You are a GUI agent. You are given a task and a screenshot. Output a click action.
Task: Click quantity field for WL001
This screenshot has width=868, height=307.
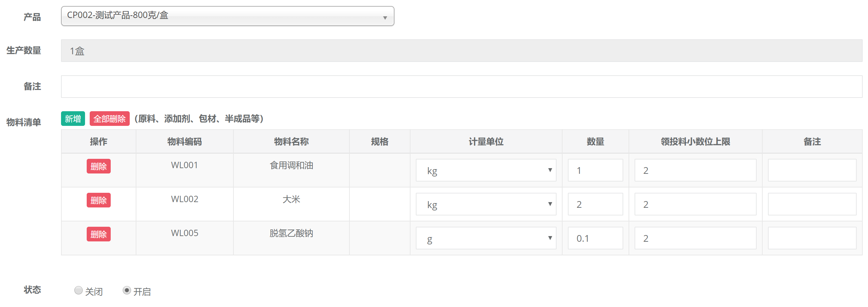click(595, 170)
